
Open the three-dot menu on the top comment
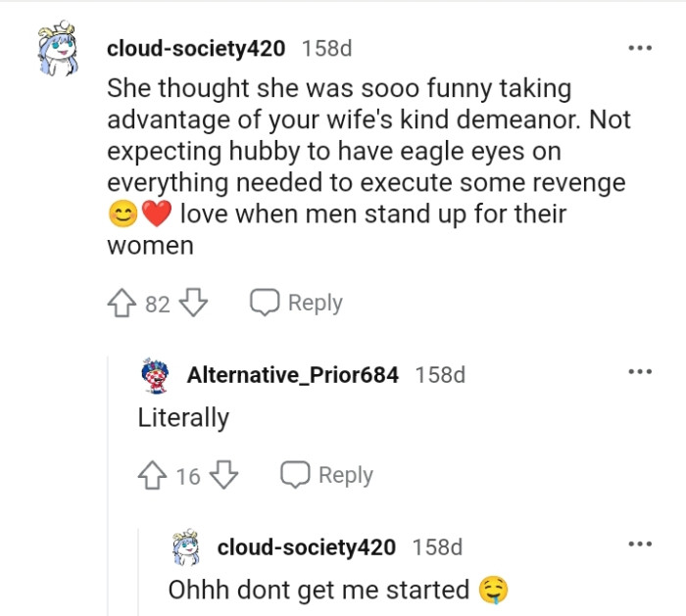coord(639,47)
